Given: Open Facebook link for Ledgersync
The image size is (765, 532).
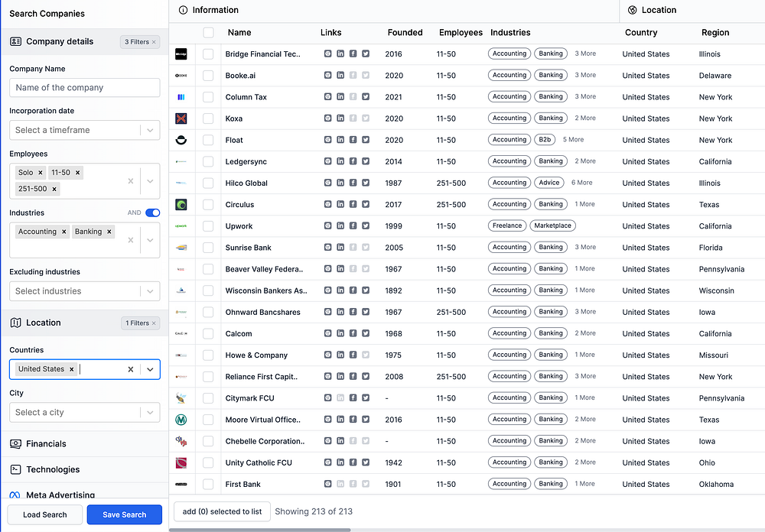Looking at the screenshot, I should (353, 161).
